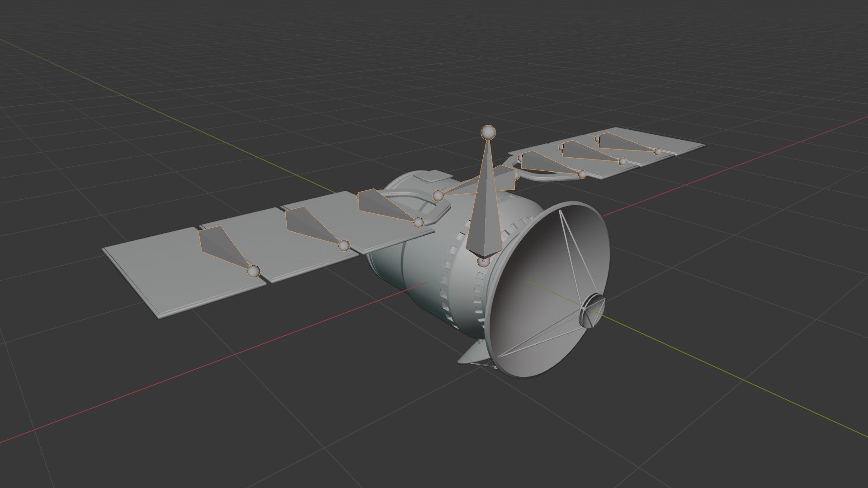Screen dimensions: 868x488
Task: Click the feed horn at dish center
Action: point(592,311)
